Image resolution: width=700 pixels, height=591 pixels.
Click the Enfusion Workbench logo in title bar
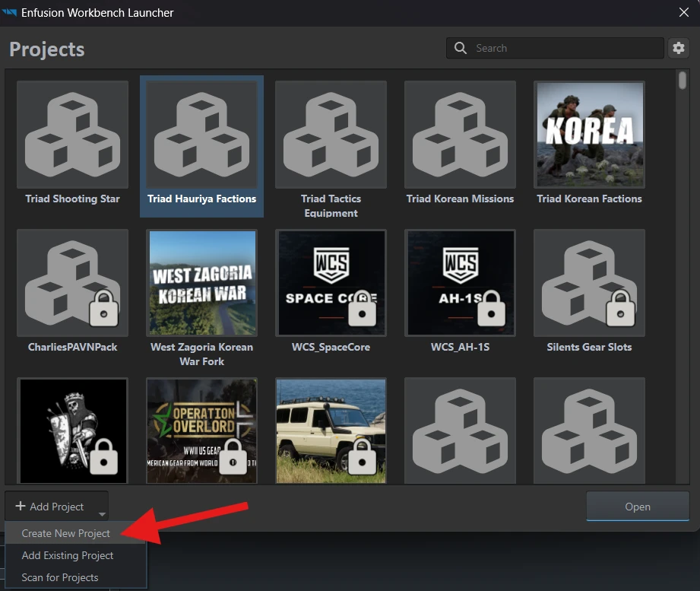[9, 12]
